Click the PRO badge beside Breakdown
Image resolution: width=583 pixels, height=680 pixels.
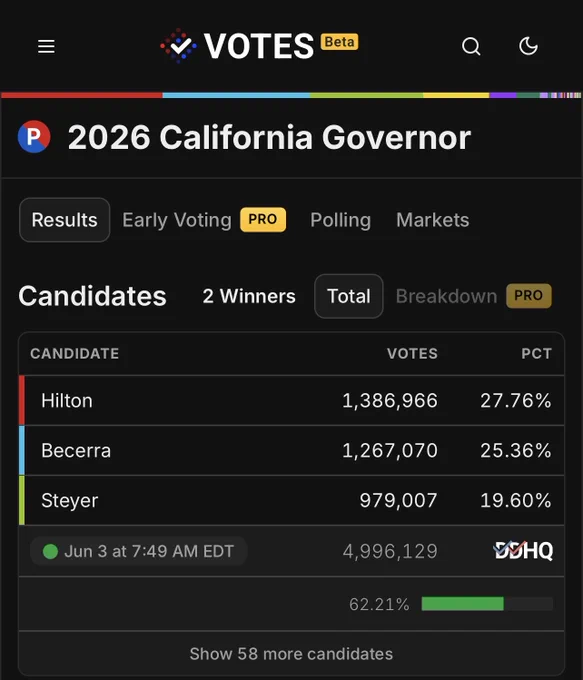(x=529, y=296)
